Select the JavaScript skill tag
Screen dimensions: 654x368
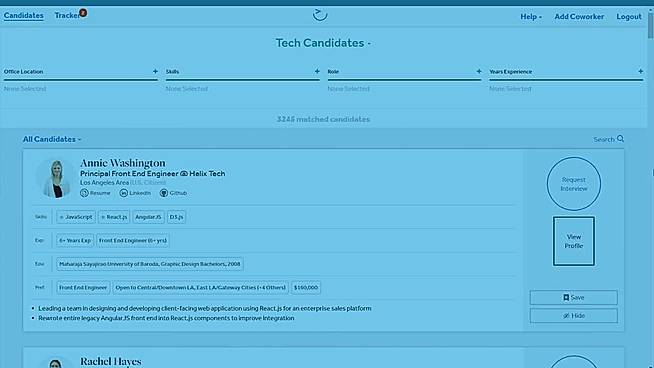(x=76, y=217)
